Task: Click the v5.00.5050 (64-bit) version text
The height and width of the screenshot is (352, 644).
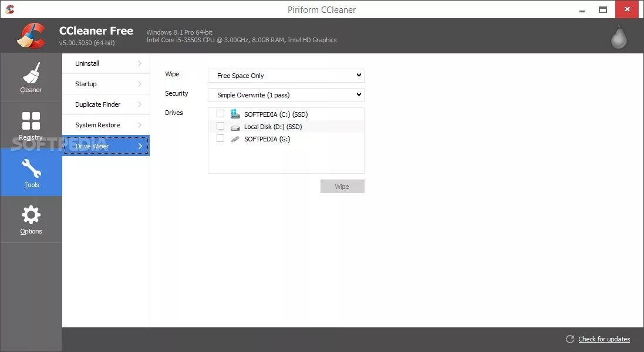Action: tap(87, 43)
